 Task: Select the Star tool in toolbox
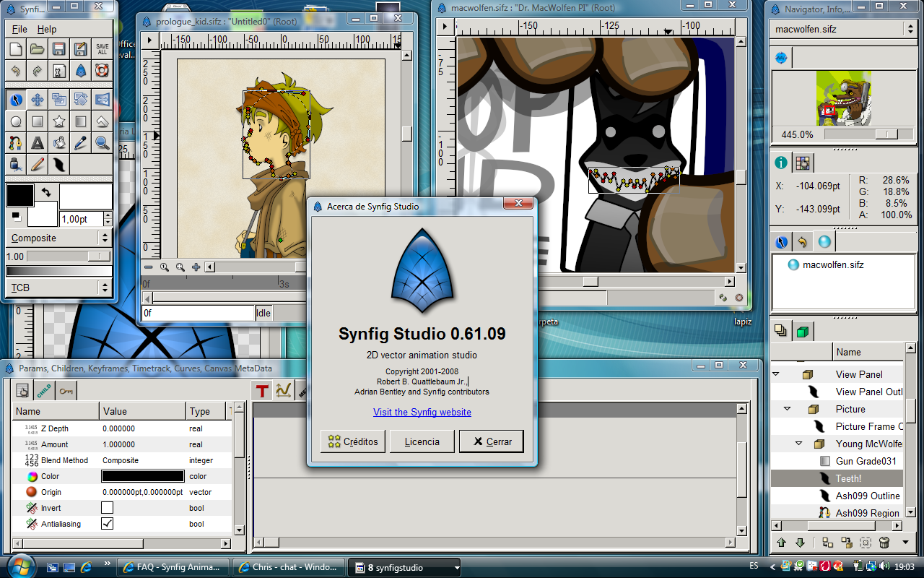pyautogui.click(x=59, y=121)
